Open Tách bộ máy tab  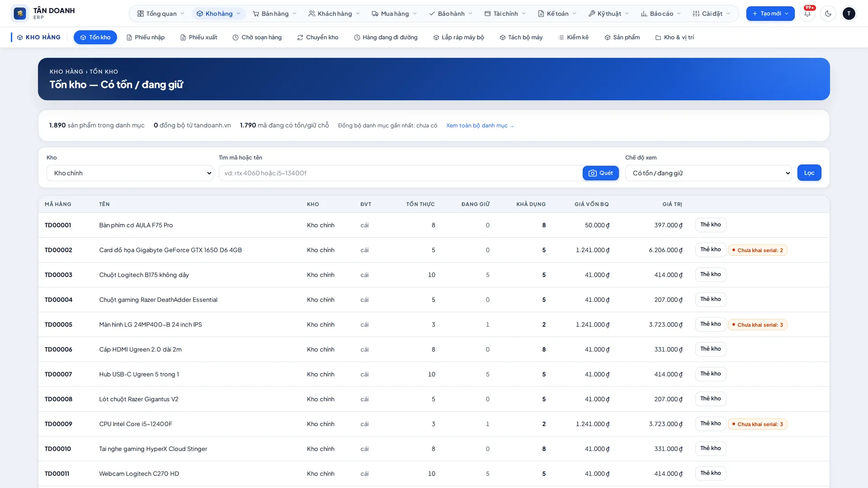(521, 38)
